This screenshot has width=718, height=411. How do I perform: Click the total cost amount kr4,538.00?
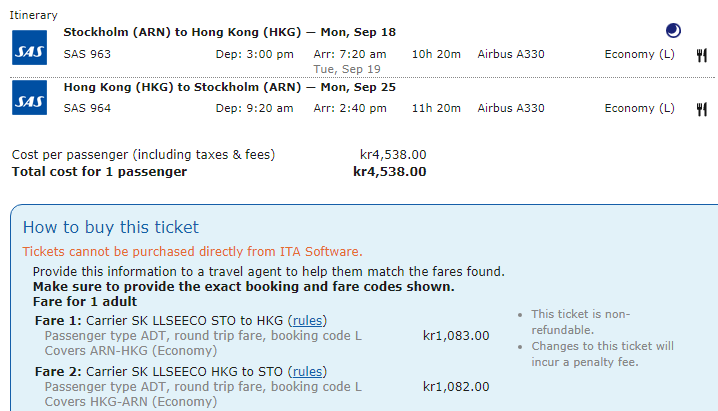pos(390,171)
